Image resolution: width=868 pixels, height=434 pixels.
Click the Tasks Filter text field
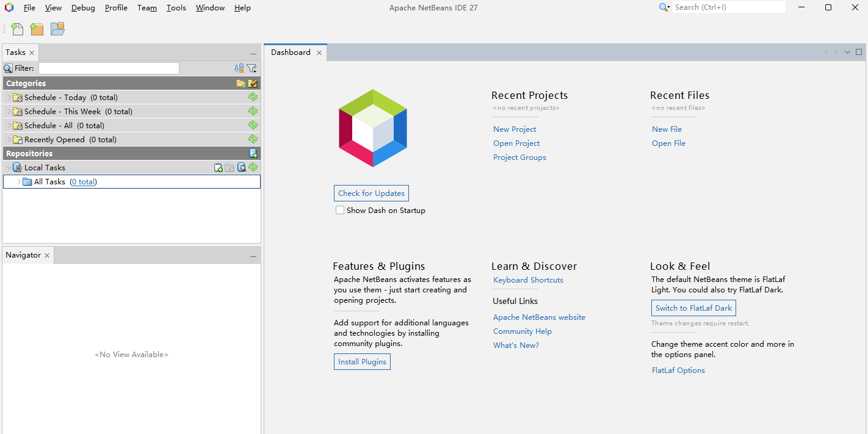point(109,68)
